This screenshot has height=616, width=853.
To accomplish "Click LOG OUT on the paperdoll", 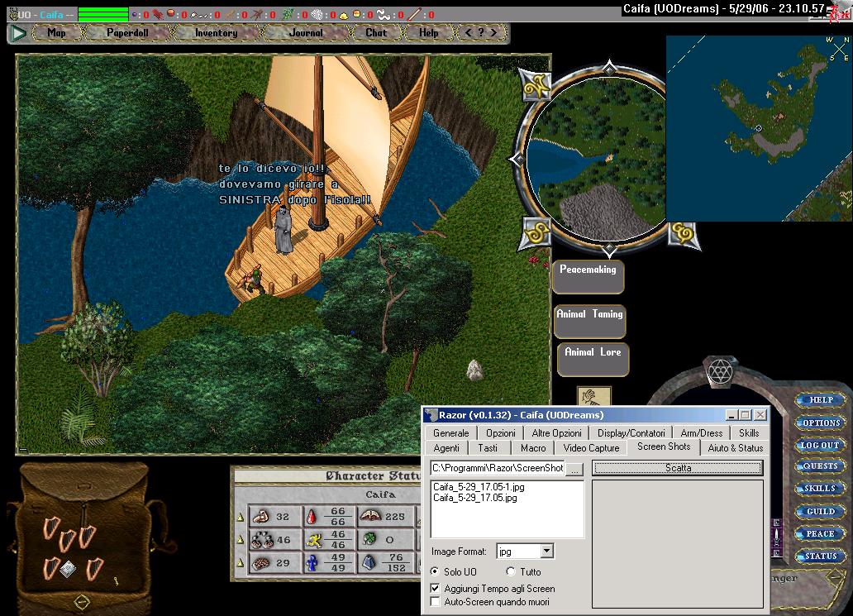I will 820,445.
